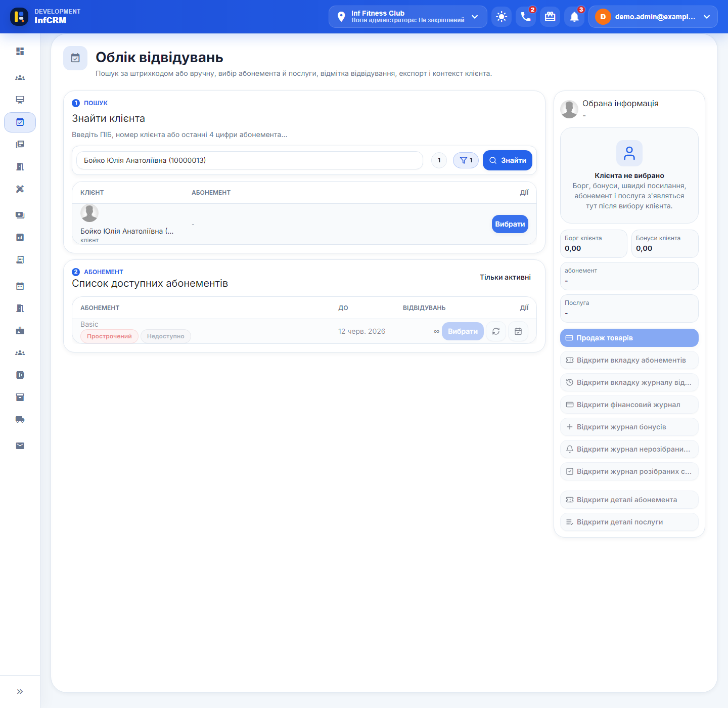Screen dimensions: 728x708
Task: Open the door icon just above the crossed tools icon
Action: (x=20, y=167)
